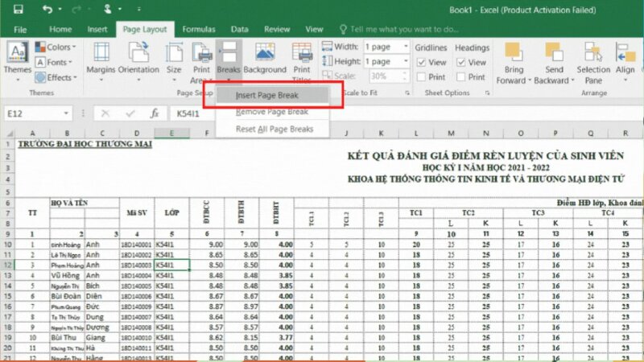Open the Orientation menu
This screenshot has width=644, height=362.
[138, 62]
